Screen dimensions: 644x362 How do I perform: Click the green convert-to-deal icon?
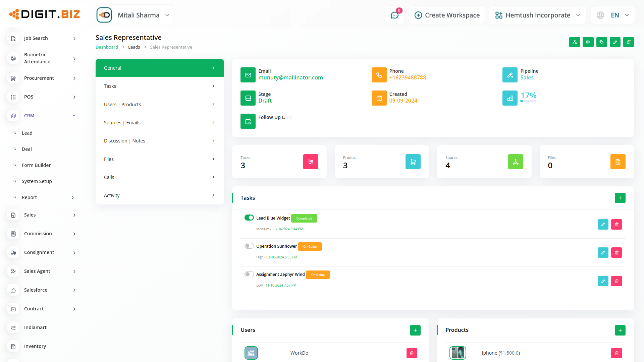628,42
